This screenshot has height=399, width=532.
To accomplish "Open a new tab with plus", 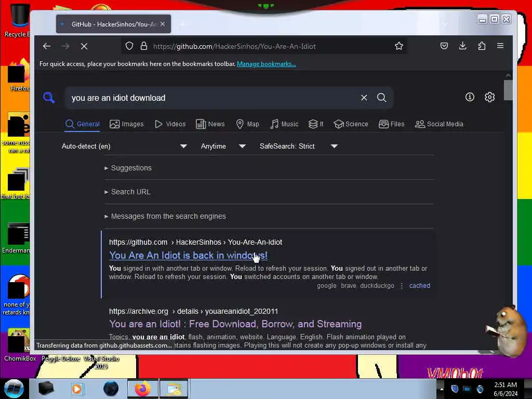I will 182,24.
